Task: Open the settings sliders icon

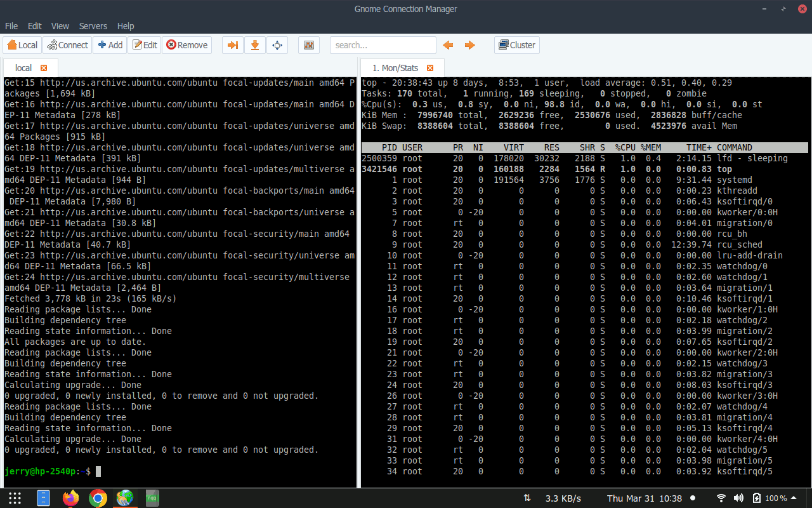Action: coord(309,45)
